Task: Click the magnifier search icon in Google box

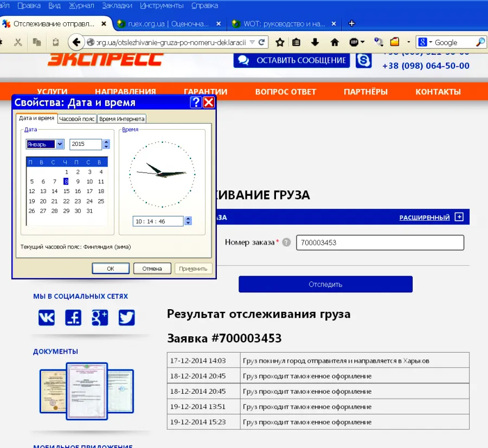Action: (x=481, y=42)
